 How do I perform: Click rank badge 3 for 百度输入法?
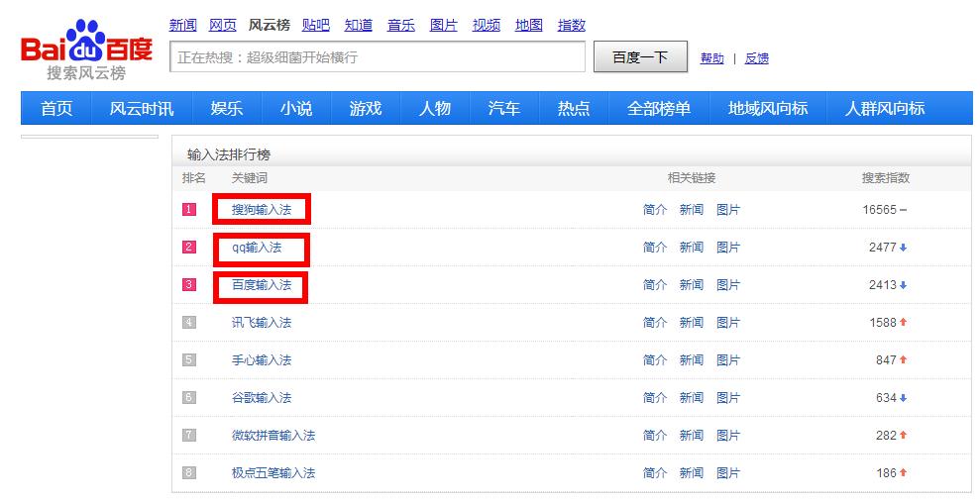[x=189, y=284]
